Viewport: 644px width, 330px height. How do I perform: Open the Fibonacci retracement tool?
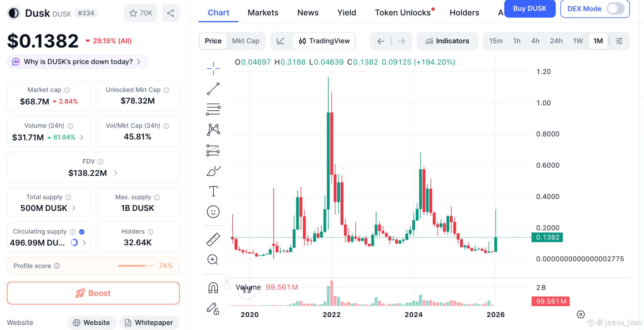tap(213, 109)
